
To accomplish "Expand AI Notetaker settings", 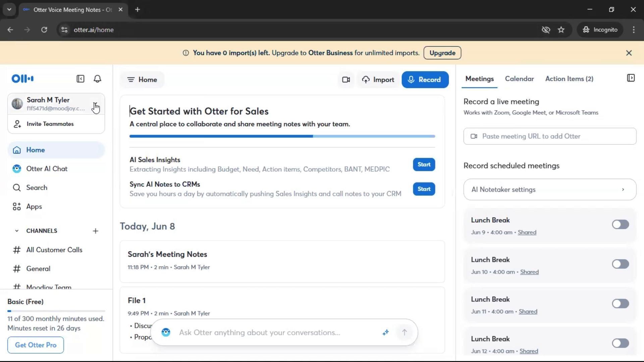I will pos(549,190).
